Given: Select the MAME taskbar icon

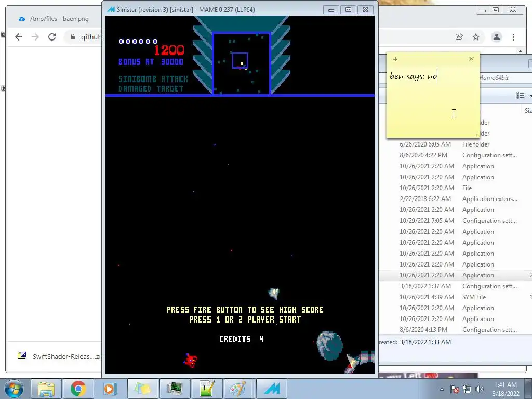Looking at the screenshot, I should (271, 389).
